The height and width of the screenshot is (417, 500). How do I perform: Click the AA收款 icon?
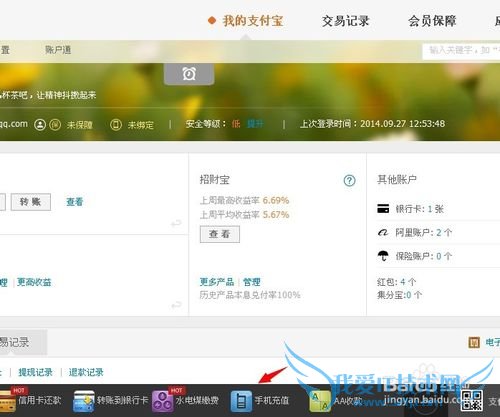pos(320,401)
